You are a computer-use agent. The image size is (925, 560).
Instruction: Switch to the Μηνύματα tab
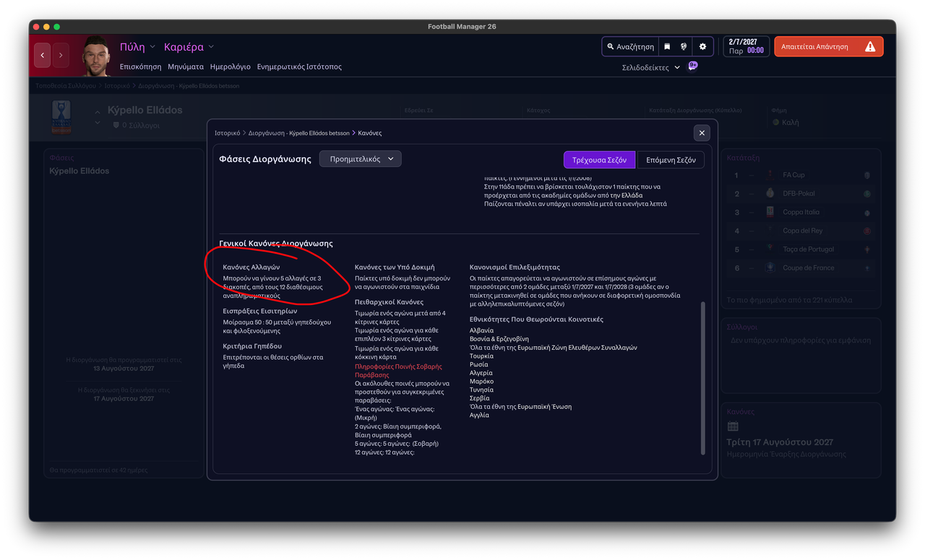(186, 66)
